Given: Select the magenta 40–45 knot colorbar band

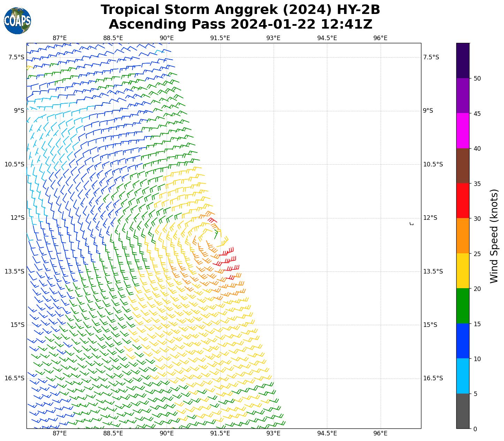Looking at the screenshot, I should click(463, 130).
